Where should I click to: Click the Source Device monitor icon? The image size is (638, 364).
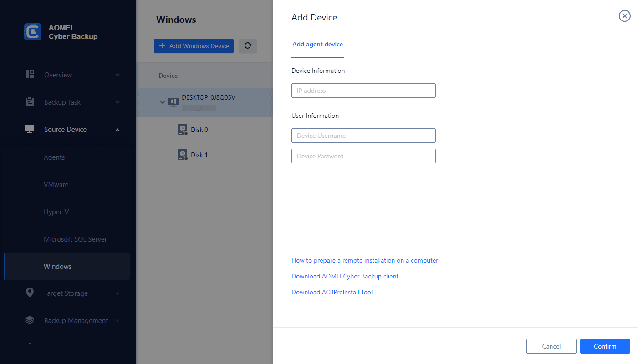[29, 129]
